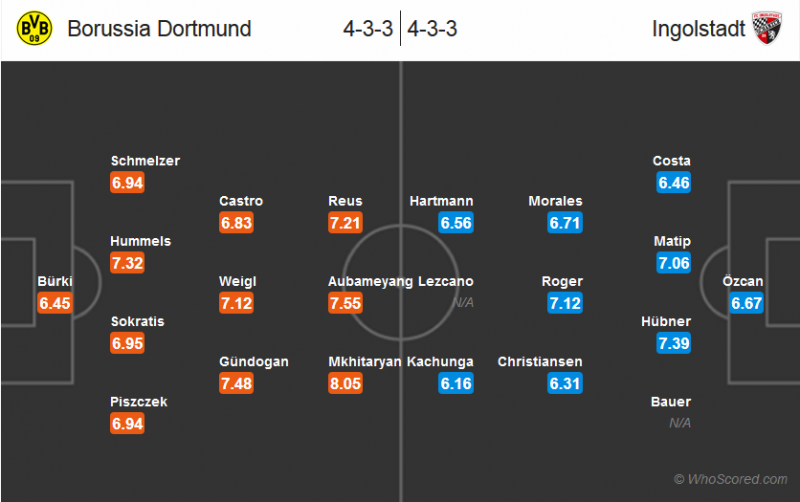
Task: Select Hummels' 7.32 rating badge
Action: (x=127, y=264)
